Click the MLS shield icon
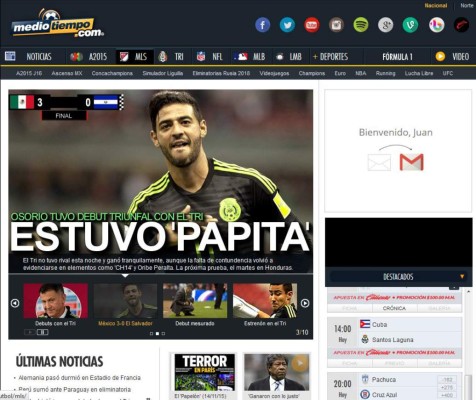 tap(124, 57)
